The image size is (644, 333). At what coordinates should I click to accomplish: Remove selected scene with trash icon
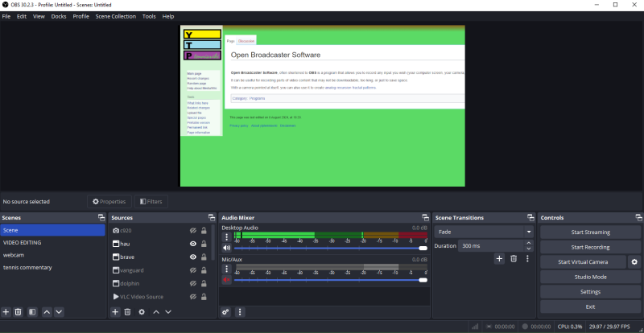point(18,312)
